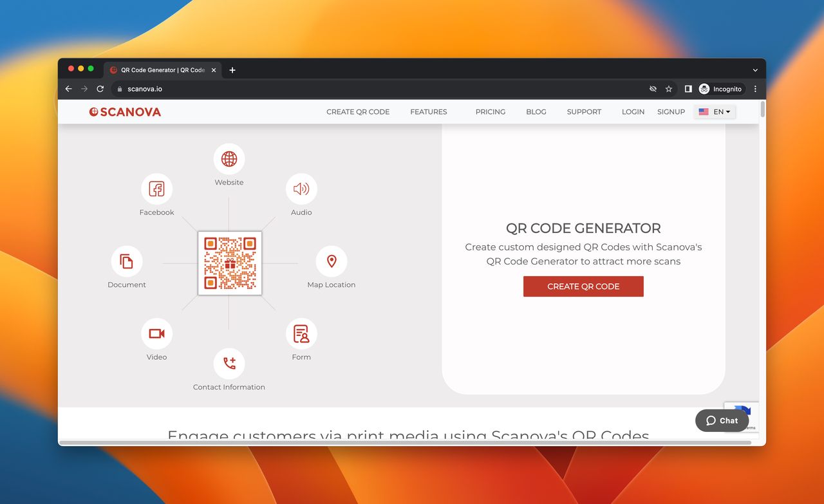
Task: Click the Incognito profile badge
Action: click(x=721, y=89)
